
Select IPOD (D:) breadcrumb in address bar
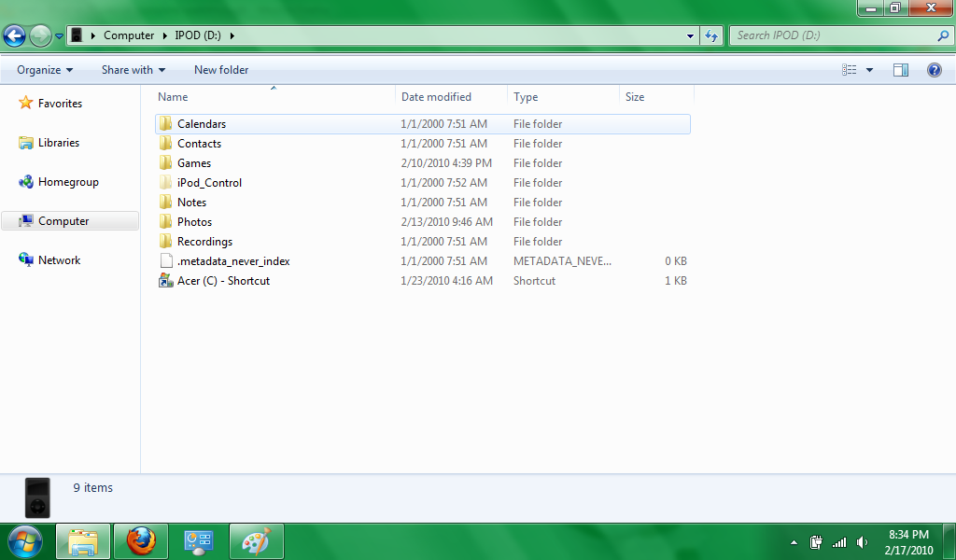click(198, 35)
